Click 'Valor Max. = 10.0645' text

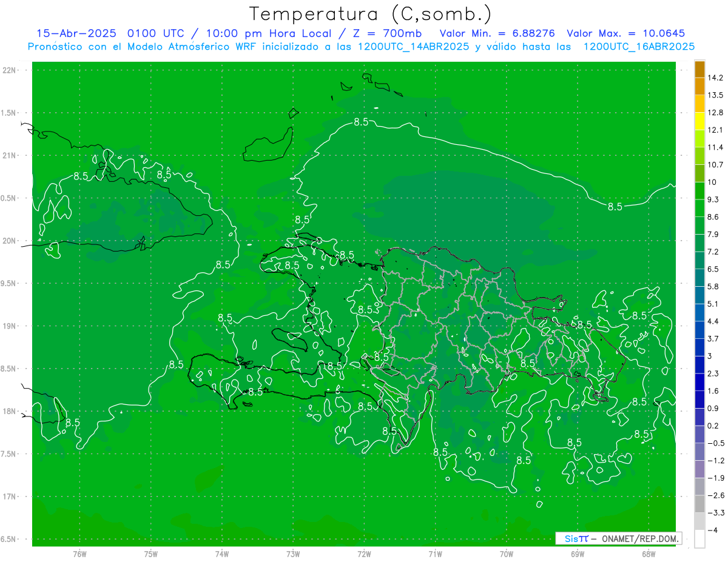[626, 33]
